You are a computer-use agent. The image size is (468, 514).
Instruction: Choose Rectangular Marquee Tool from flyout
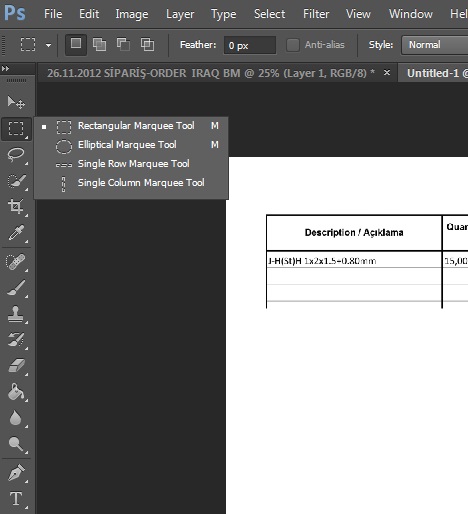click(131, 126)
